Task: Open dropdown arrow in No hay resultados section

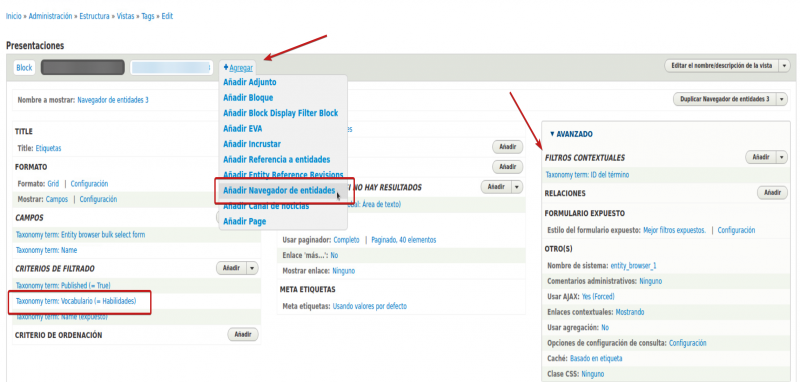Action: (x=517, y=187)
